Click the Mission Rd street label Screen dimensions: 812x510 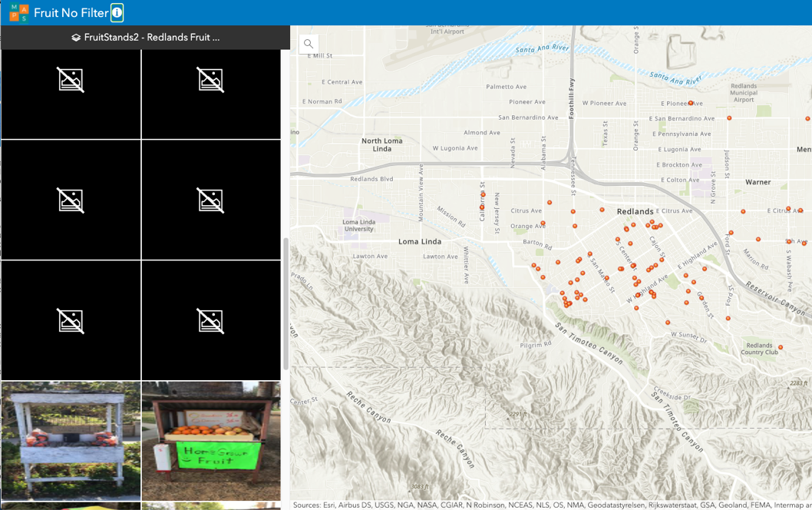click(451, 217)
